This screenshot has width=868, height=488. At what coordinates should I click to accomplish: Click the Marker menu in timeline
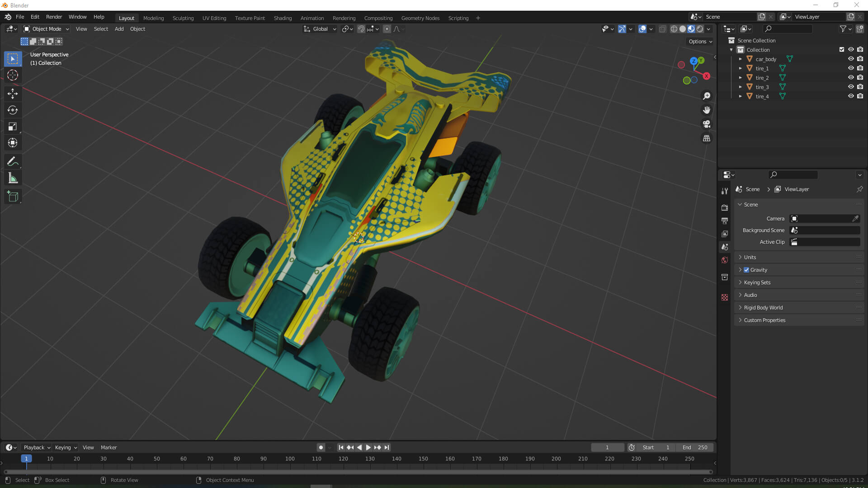(x=108, y=447)
